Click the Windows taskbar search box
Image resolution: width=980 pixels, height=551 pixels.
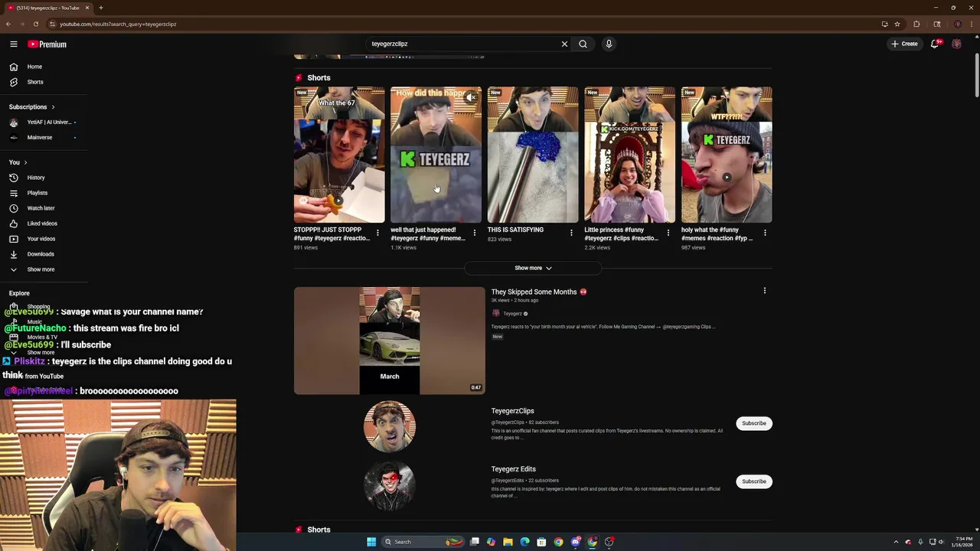pyautogui.click(x=423, y=542)
